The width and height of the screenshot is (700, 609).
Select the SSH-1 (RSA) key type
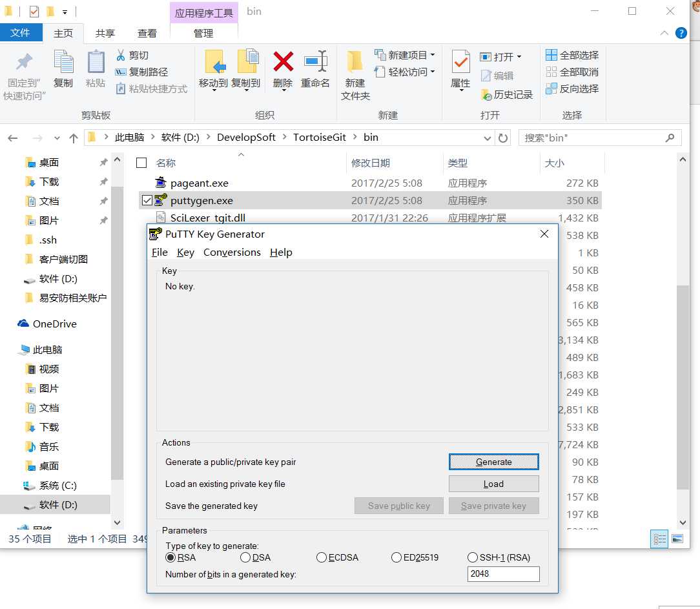pyautogui.click(x=472, y=557)
